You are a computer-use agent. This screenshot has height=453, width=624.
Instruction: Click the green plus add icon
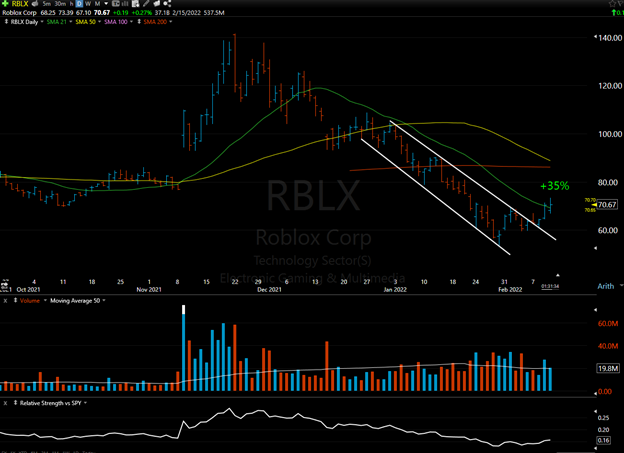point(5,4)
